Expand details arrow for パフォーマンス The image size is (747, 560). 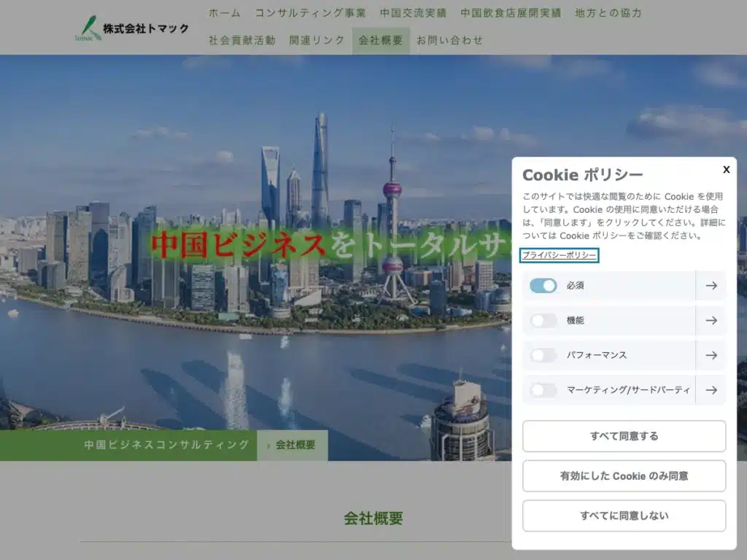click(711, 355)
